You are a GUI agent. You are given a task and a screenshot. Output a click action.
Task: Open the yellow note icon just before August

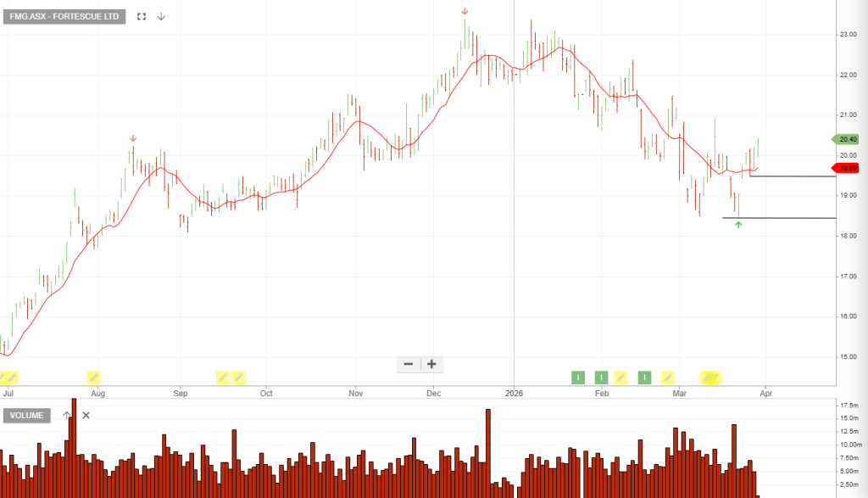pyautogui.click(x=94, y=377)
